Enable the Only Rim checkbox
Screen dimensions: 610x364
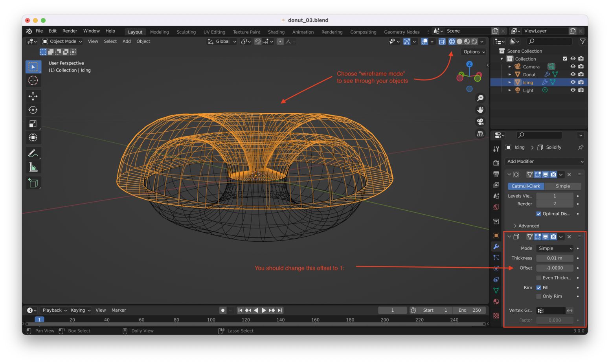pyautogui.click(x=538, y=296)
